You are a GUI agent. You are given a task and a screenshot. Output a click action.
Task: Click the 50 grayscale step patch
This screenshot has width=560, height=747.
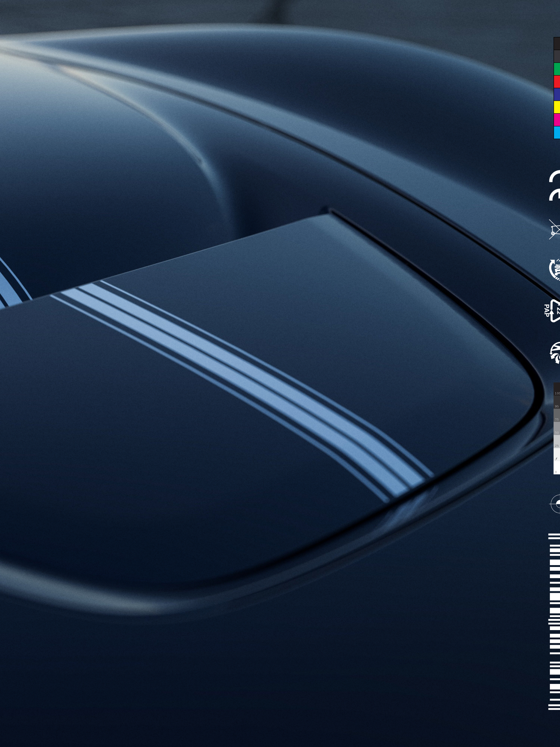[557, 428]
